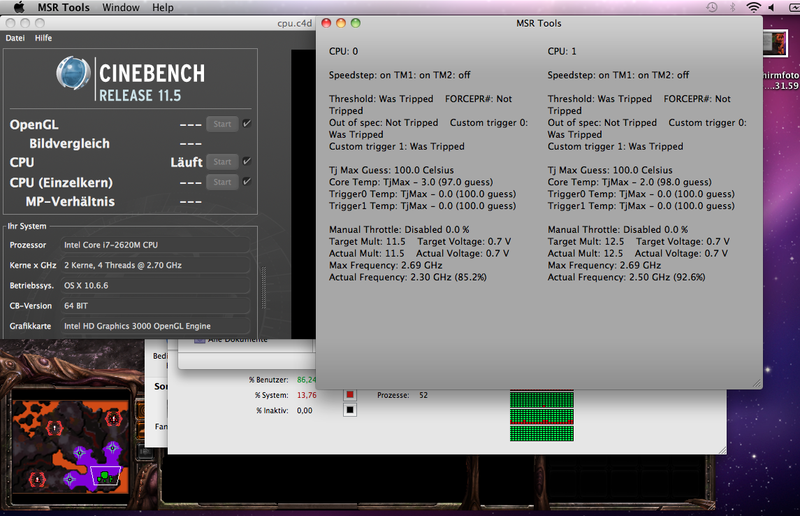800x516 pixels.
Task: Click the Prozessor field in Cinebench
Action: click(x=155, y=245)
